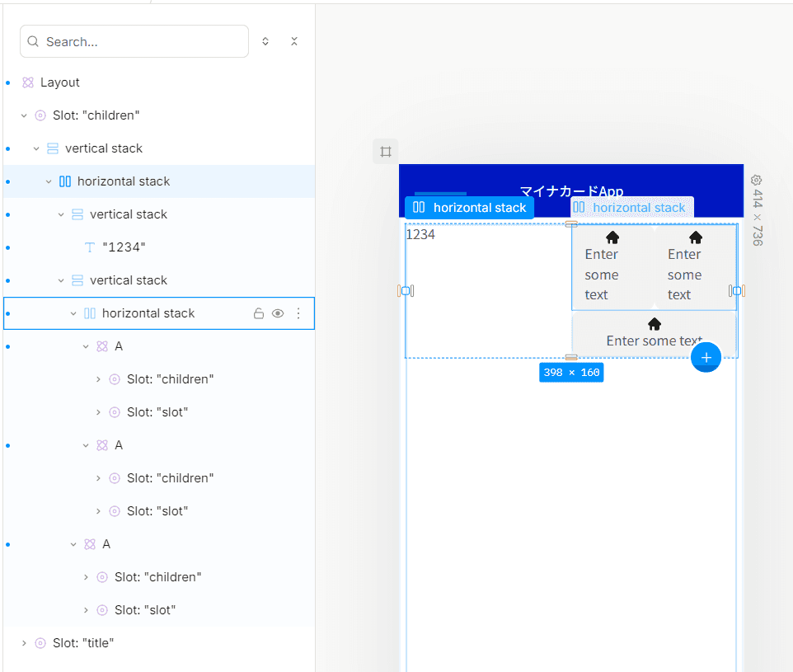Expand the Slot "title" node
Image resolution: width=793 pixels, height=672 pixels.
click(x=24, y=643)
